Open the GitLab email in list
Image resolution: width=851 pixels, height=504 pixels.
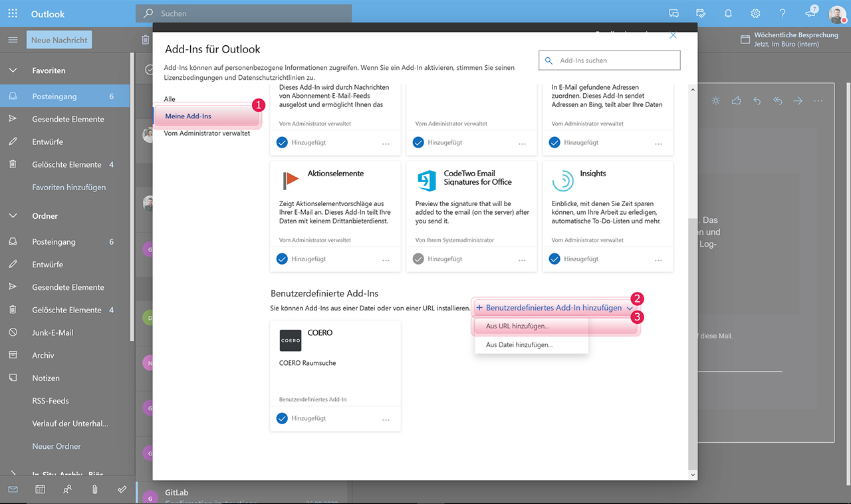(243, 493)
